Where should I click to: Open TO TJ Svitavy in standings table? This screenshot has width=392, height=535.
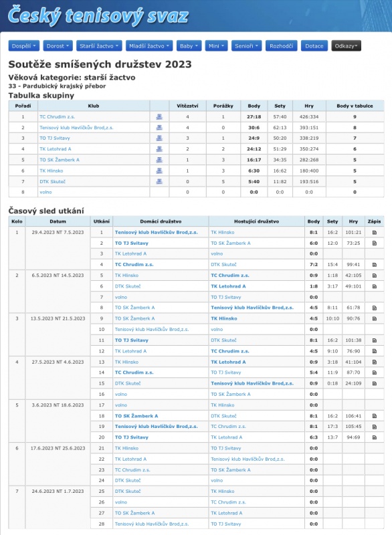point(55,138)
